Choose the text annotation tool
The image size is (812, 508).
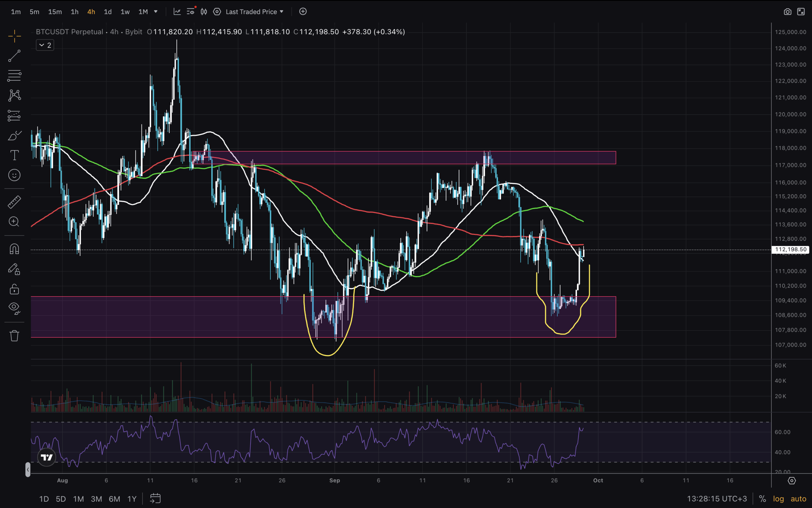click(14, 155)
